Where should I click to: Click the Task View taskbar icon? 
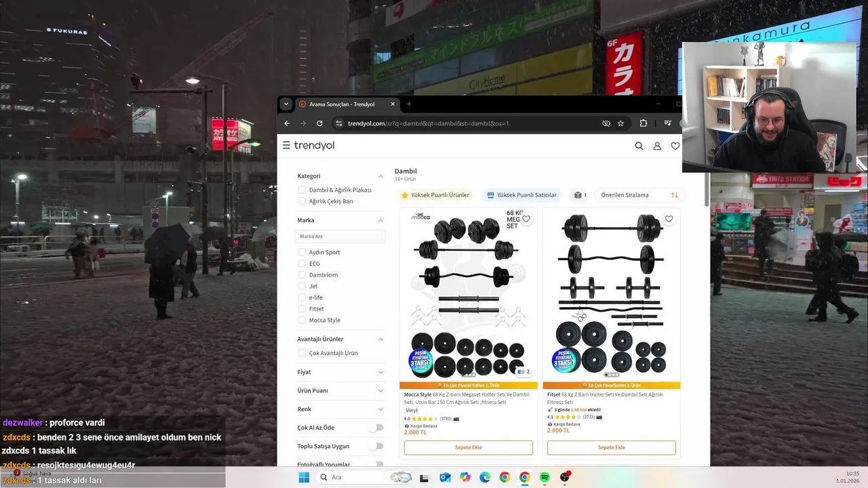pos(425,477)
